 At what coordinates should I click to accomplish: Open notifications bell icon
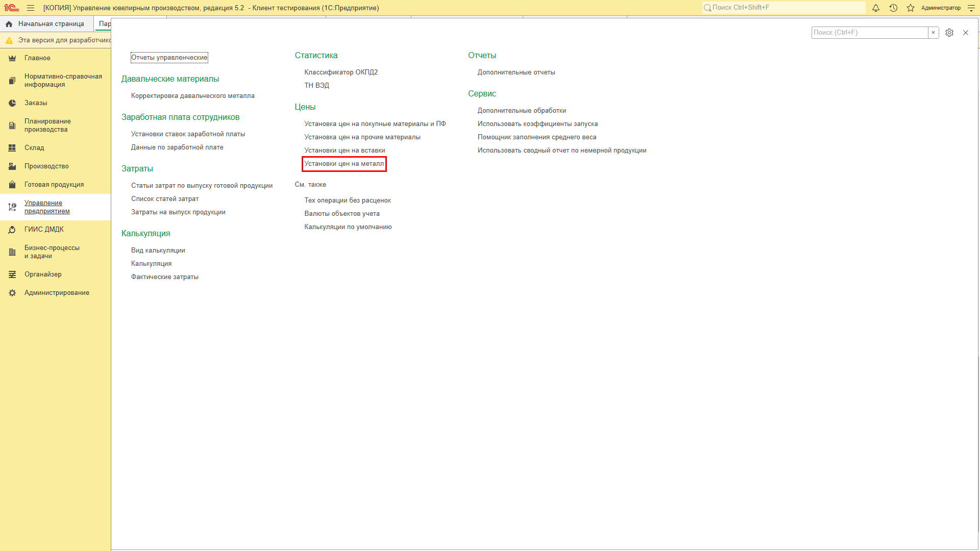coord(876,8)
